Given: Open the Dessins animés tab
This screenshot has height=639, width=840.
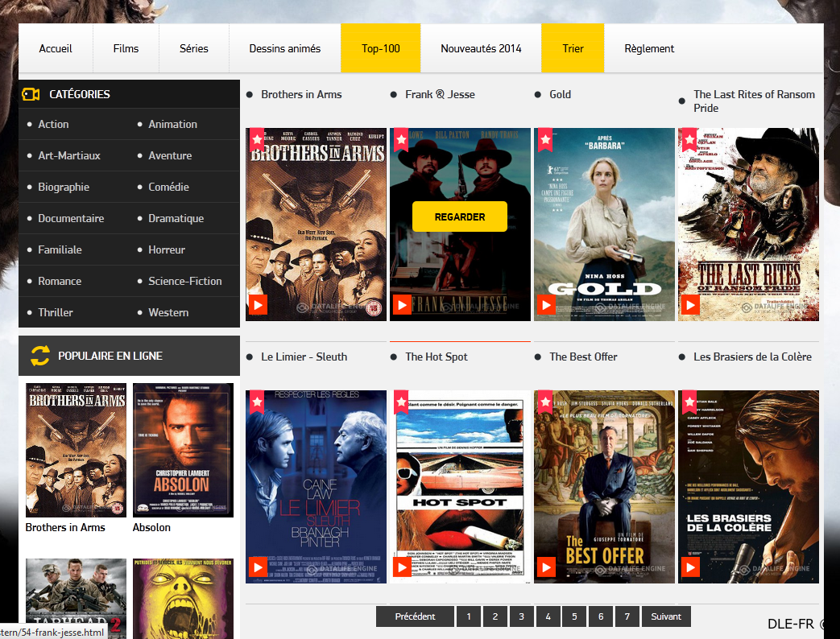Looking at the screenshot, I should click(x=285, y=48).
